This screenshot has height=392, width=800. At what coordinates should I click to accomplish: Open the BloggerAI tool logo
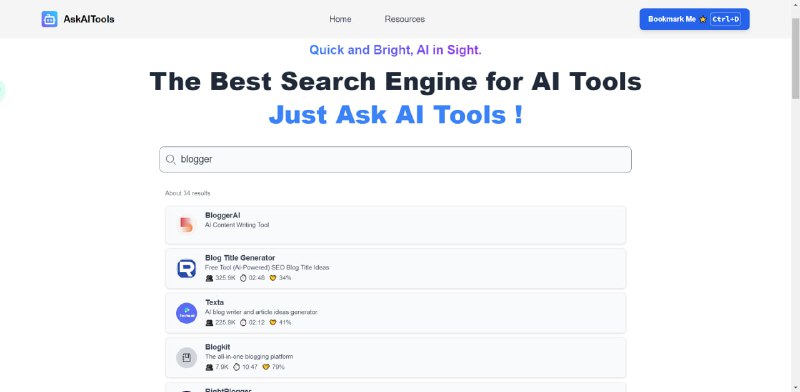[x=186, y=225]
